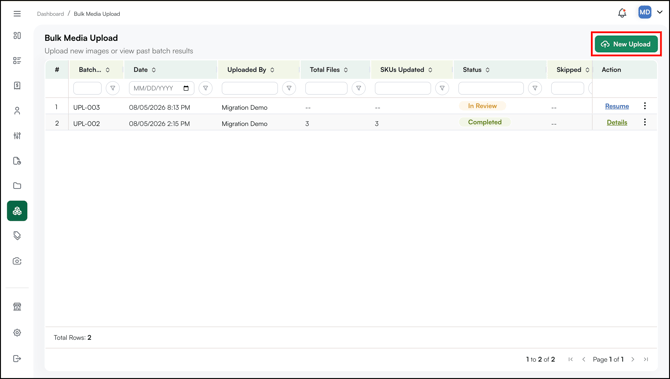The image size is (670, 379).
Task: Open the Batch column filter funnel icon
Action: click(113, 88)
